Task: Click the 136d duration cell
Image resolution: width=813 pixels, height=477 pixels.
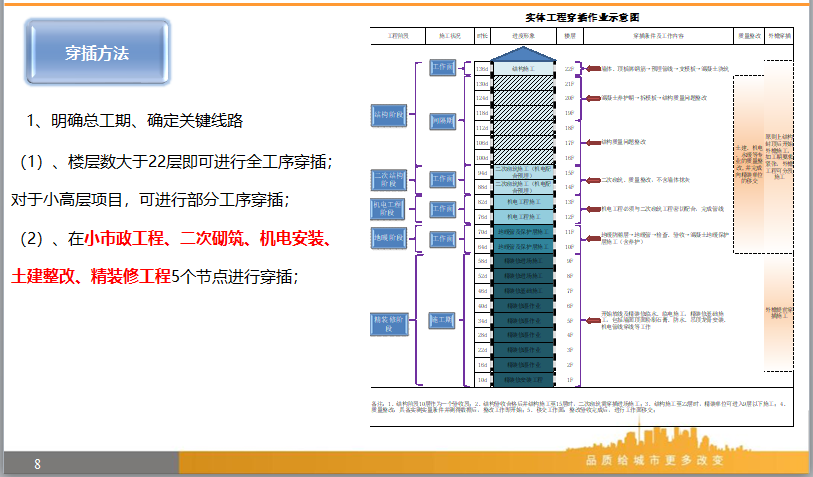Action: click(x=482, y=68)
